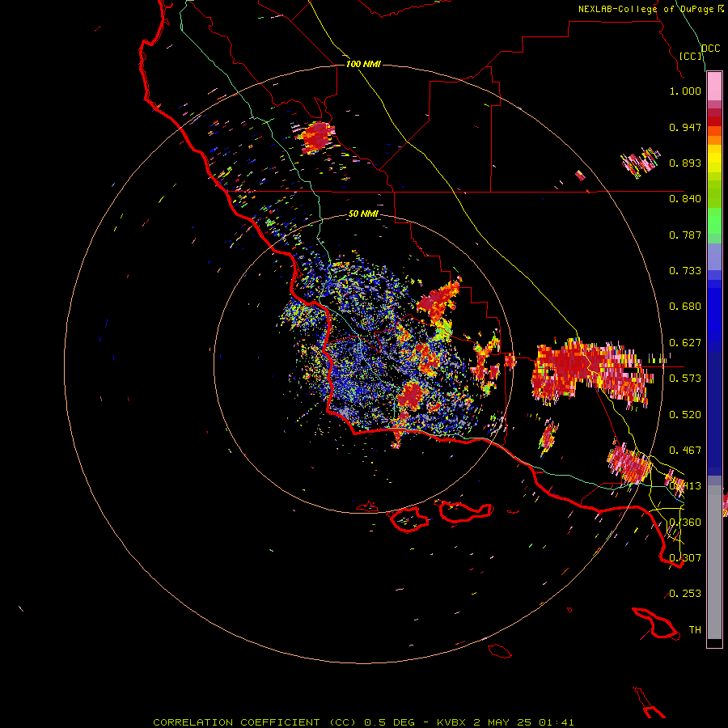Click the 1.000 value on the color scale

(x=685, y=91)
